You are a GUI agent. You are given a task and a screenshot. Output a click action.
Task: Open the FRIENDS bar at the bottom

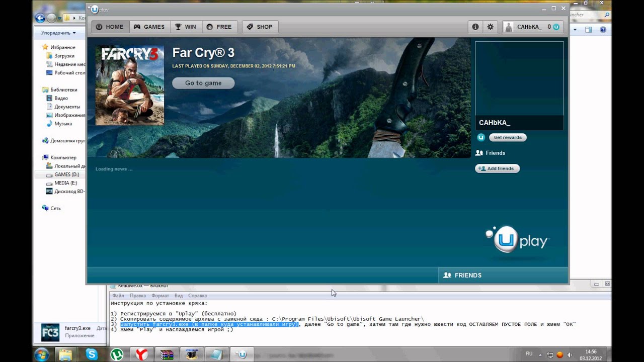point(503,275)
